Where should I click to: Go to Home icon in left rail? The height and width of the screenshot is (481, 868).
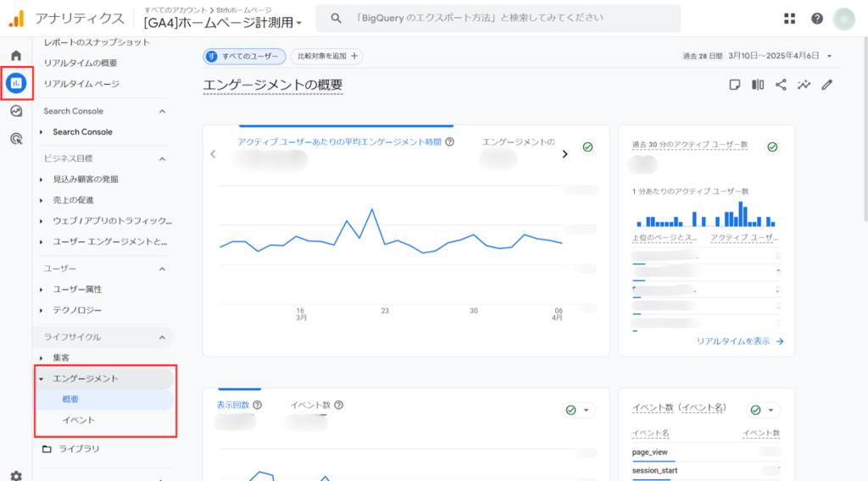16,55
